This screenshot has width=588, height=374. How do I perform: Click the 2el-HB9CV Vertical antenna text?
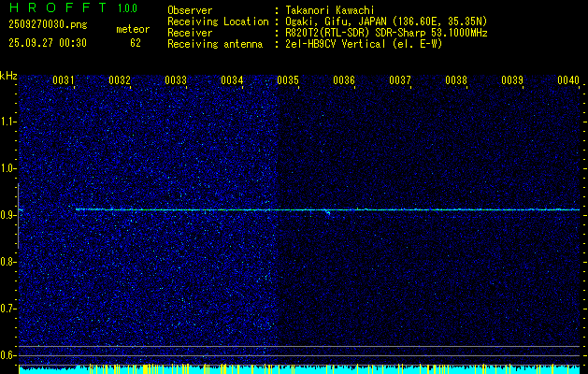click(365, 44)
